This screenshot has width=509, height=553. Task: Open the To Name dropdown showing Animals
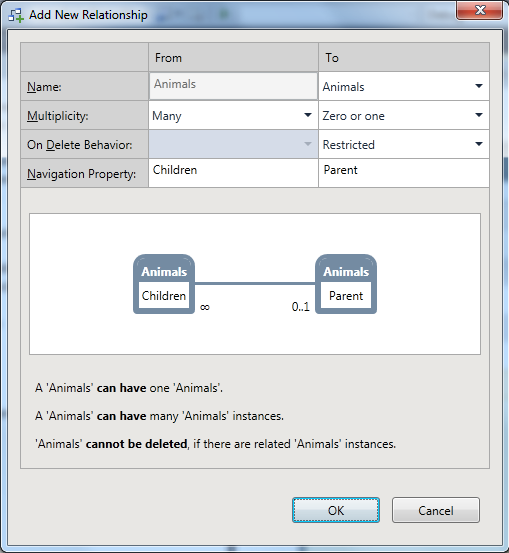[x=404, y=86]
